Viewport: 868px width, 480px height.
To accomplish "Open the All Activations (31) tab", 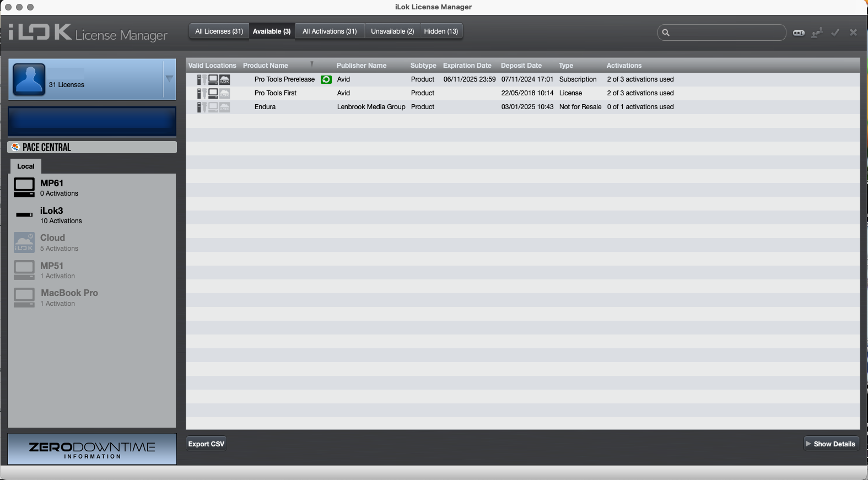I will (330, 31).
